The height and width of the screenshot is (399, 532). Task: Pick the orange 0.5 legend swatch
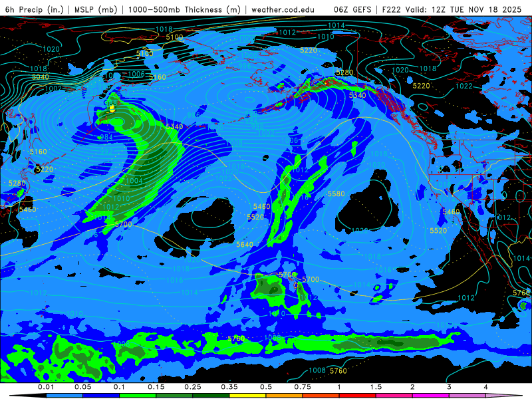pos(285,396)
